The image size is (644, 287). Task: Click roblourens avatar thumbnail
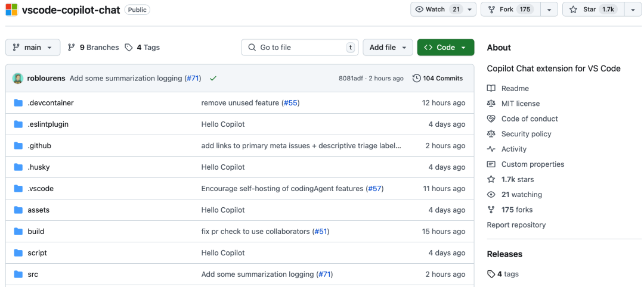(18, 78)
